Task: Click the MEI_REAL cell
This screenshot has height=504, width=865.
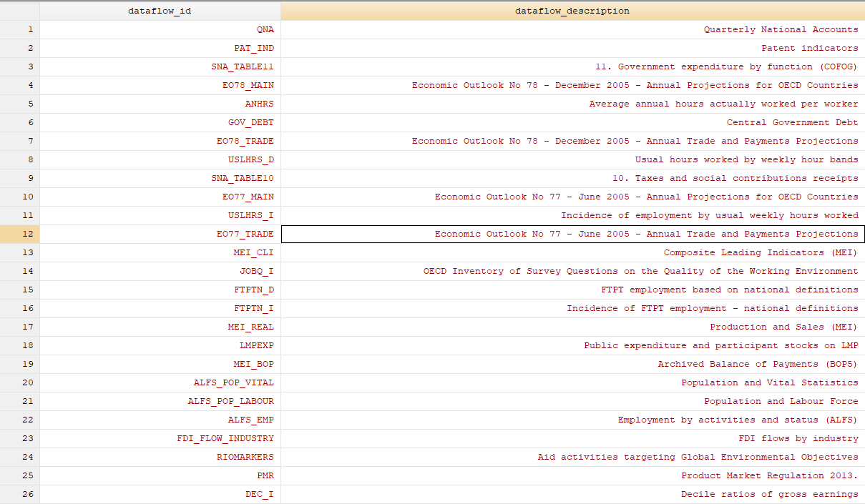Action: tap(160, 327)
